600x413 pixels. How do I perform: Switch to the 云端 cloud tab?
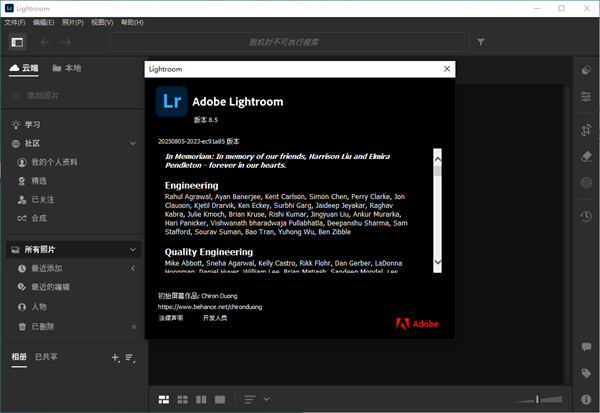(24, 68)
